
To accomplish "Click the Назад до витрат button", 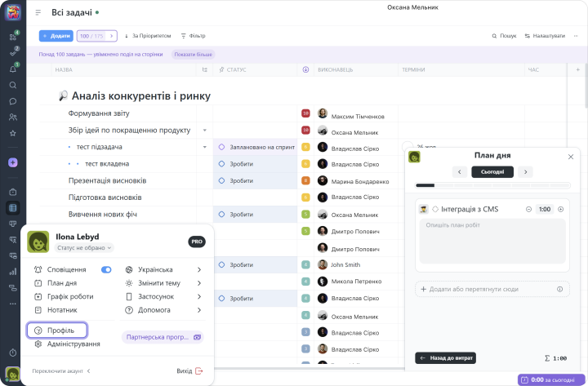I will (x=446, y=358).
